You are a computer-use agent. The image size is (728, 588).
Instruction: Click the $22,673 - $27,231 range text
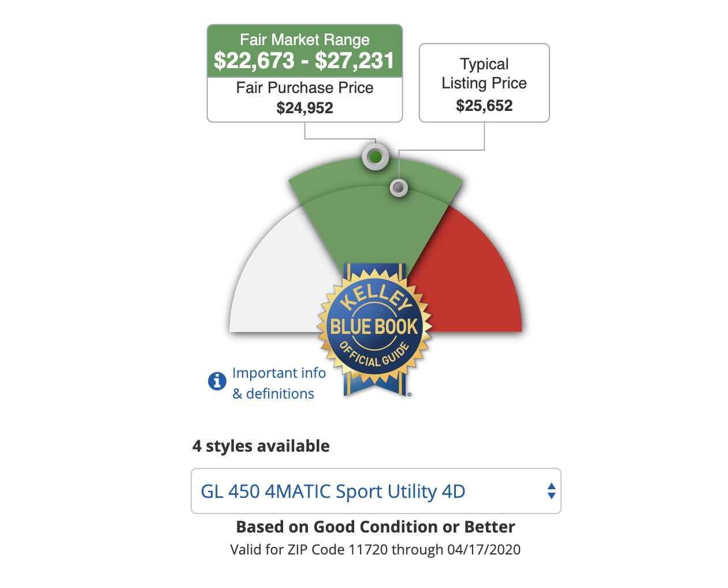[304, 61]
